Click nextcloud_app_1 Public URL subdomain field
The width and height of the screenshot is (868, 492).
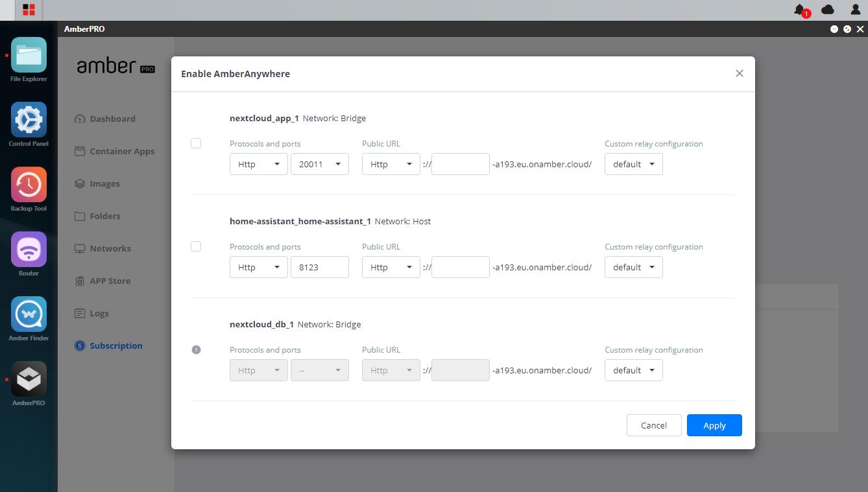point(460,164)
